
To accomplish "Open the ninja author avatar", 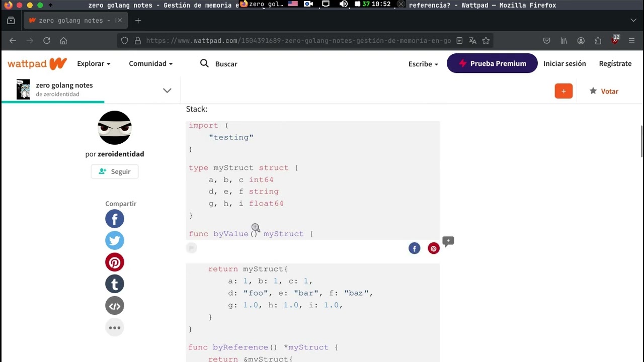I will (x=115, y=128).
